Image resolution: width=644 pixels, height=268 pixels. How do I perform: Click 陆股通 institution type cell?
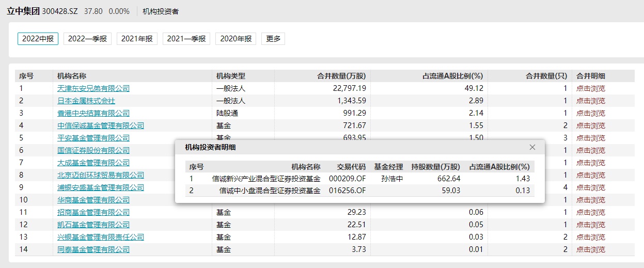click(227, 113)
